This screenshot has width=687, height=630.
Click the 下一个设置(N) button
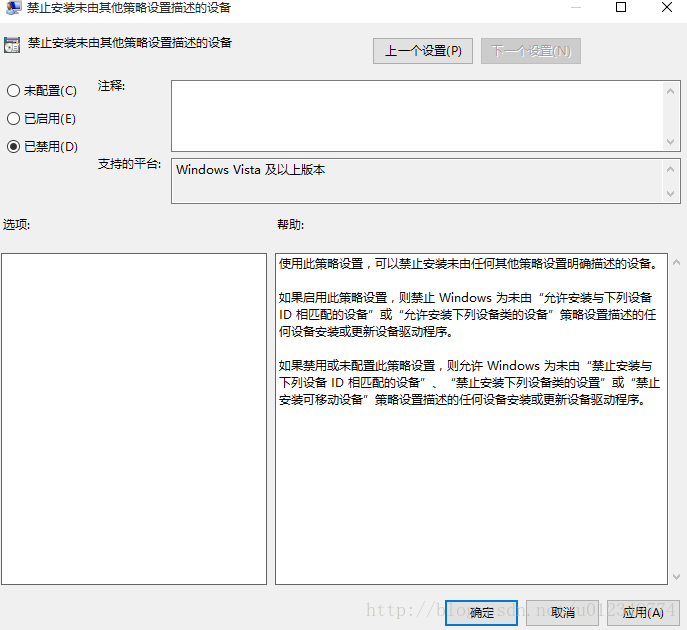click(531, 51)
